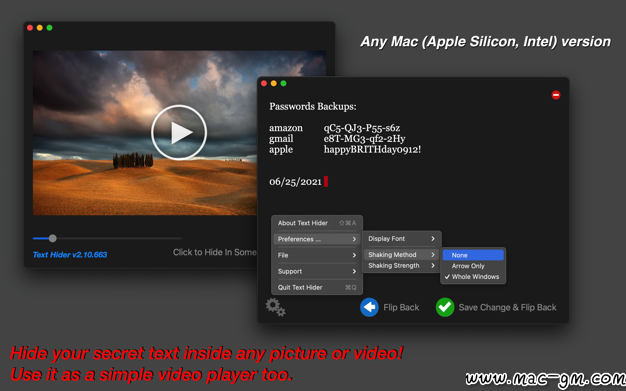Select None shaking method
Image resolution: width=626 pixels, height=391 pixels.
[x=473, y=255]
